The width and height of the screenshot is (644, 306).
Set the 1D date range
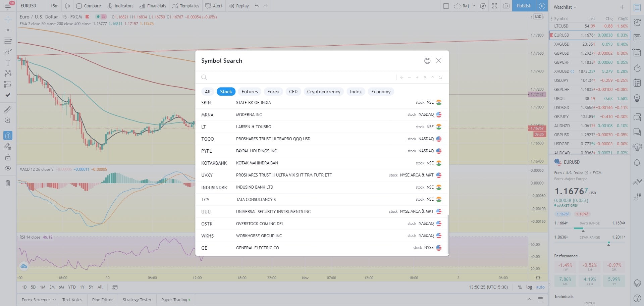(24, 287)
